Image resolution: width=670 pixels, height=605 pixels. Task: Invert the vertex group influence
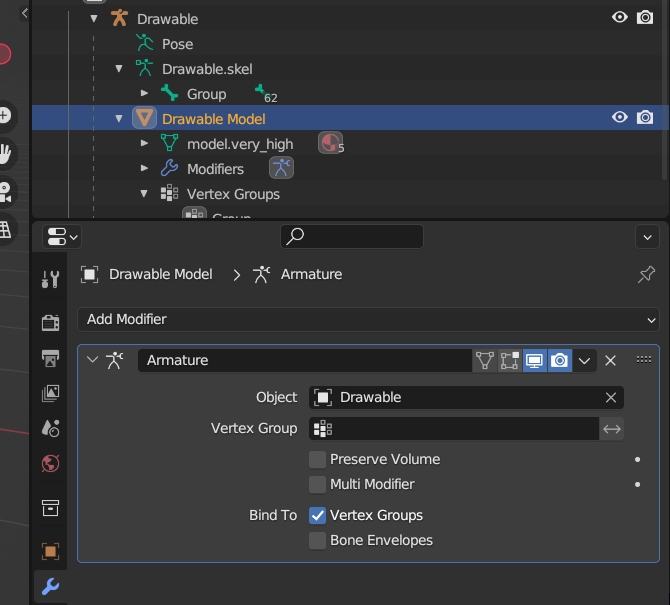(612, 429)
